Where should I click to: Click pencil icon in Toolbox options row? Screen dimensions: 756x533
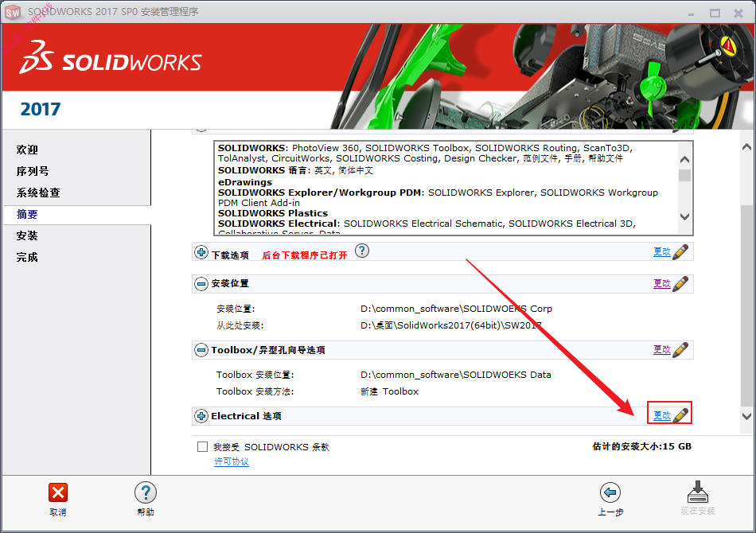(680, 350)
